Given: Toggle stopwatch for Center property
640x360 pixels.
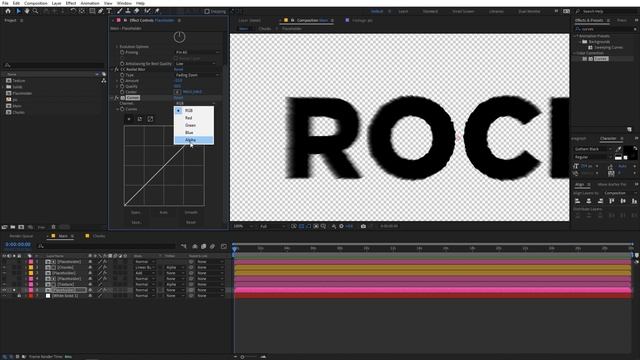Looking at the screenshot, I should pyautogui.click(x=122, y=92).
